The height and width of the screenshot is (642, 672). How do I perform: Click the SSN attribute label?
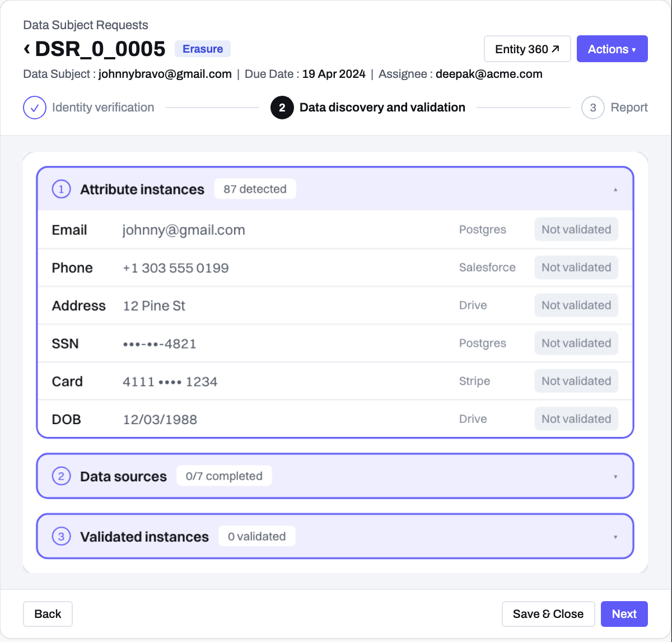point(65,343)
